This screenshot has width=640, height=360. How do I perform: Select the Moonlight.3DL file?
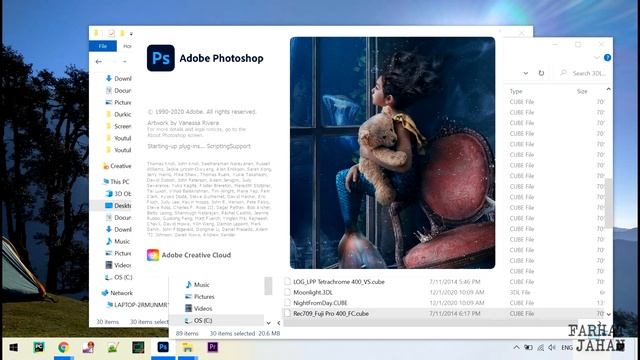[x=313, y=292]
